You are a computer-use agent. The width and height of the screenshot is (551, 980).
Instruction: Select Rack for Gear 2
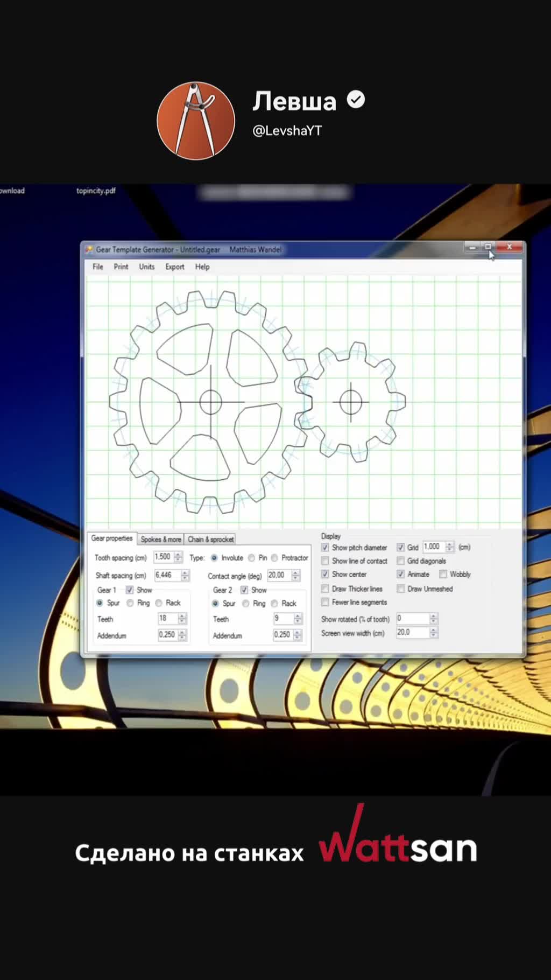click(x=274, y=603)
